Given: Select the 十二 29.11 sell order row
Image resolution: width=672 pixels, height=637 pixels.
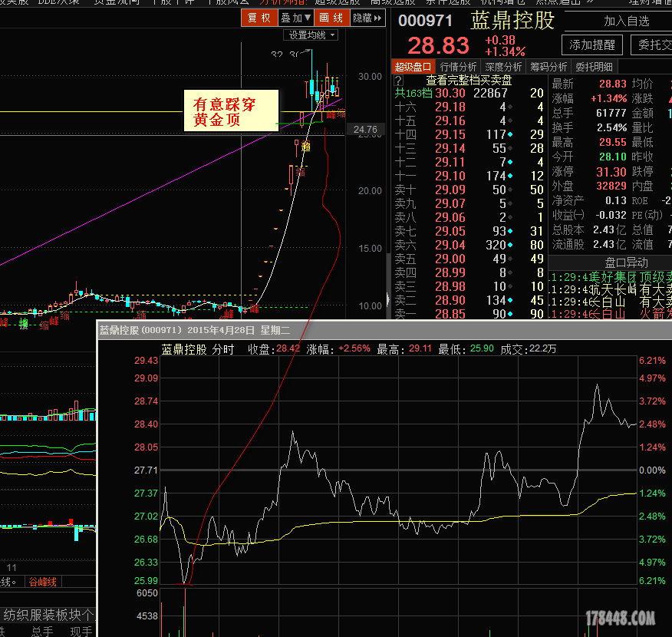Looking at the screenshot, I should [x=469, y=162].
